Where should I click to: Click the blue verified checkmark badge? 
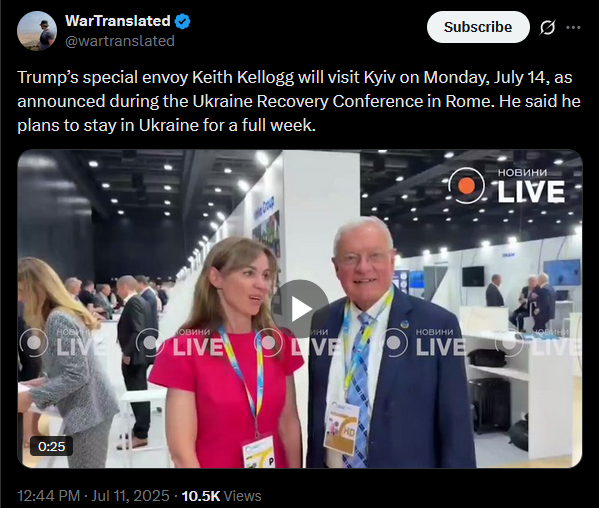pyautogui.click(x=182, y=21)
